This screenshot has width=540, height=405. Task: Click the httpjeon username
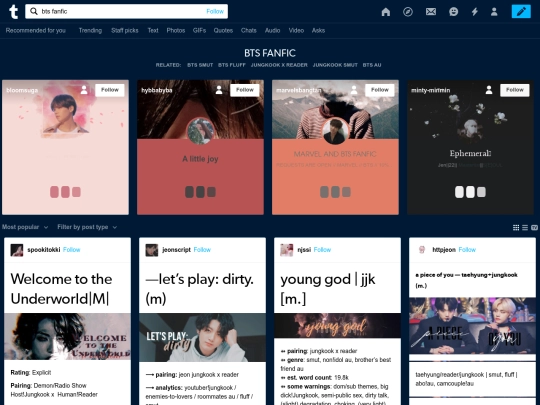[444, 250]
